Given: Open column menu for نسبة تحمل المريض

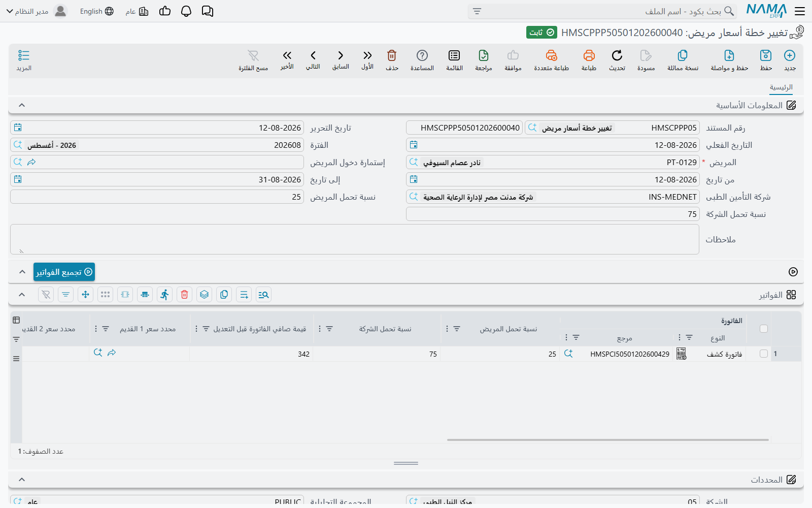Looking at the screenshot, I should click(x=447, y=329).
